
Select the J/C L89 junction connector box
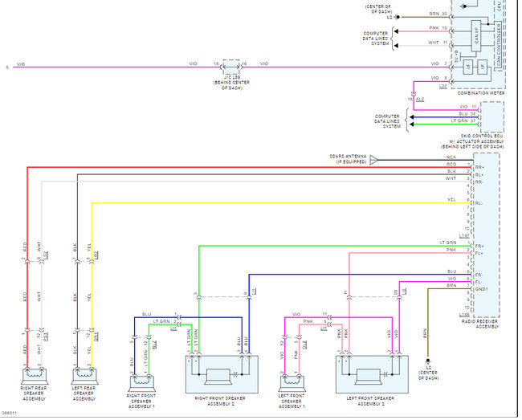tap(231, 67)
